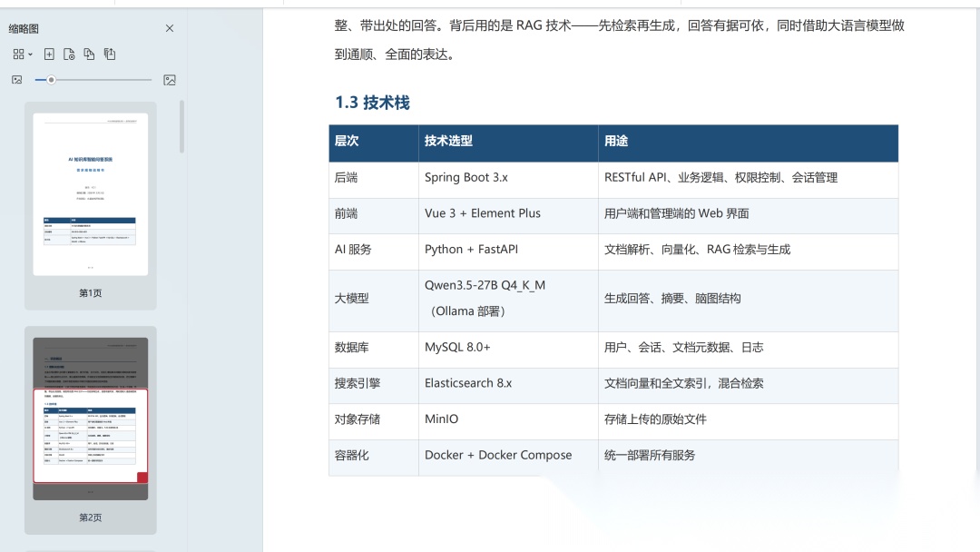Click the line 到通顺、全面的表达
The image size is (980, 552).
coord(397,54)
